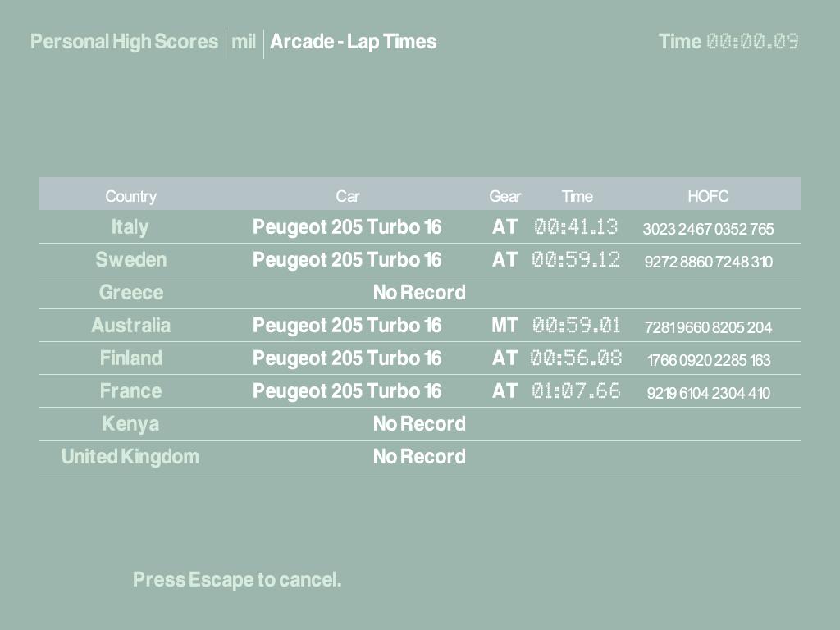
Task: Click Italy's HOFC code 3023 2467 0352 765
Action: [708, 229]
